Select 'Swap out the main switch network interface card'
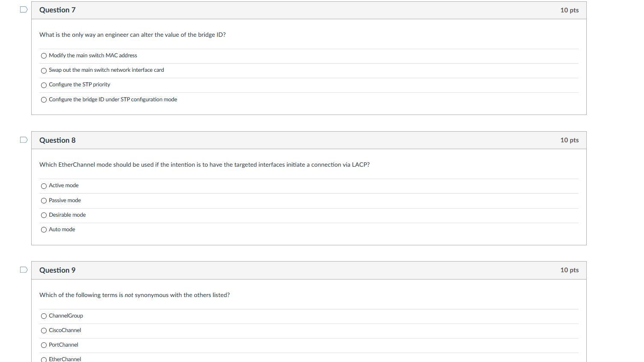Screen dimensions: 644x362 (x=44, y=70)
